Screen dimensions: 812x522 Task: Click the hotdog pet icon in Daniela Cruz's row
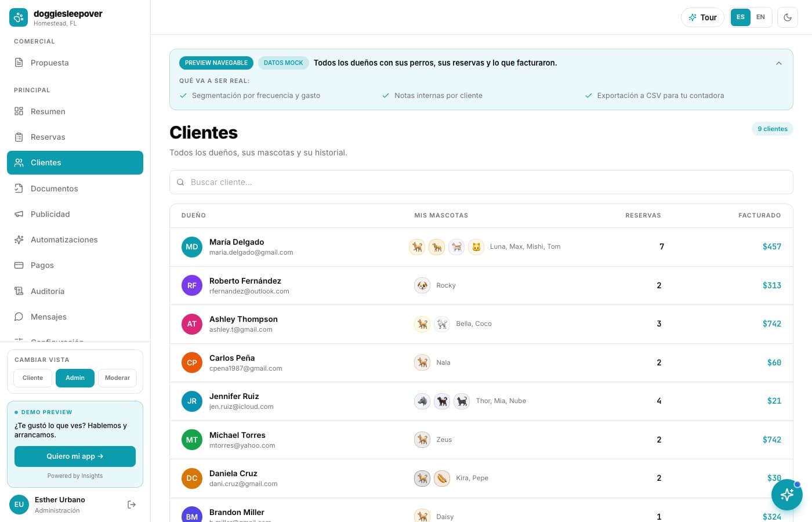[x=442, y=478]
